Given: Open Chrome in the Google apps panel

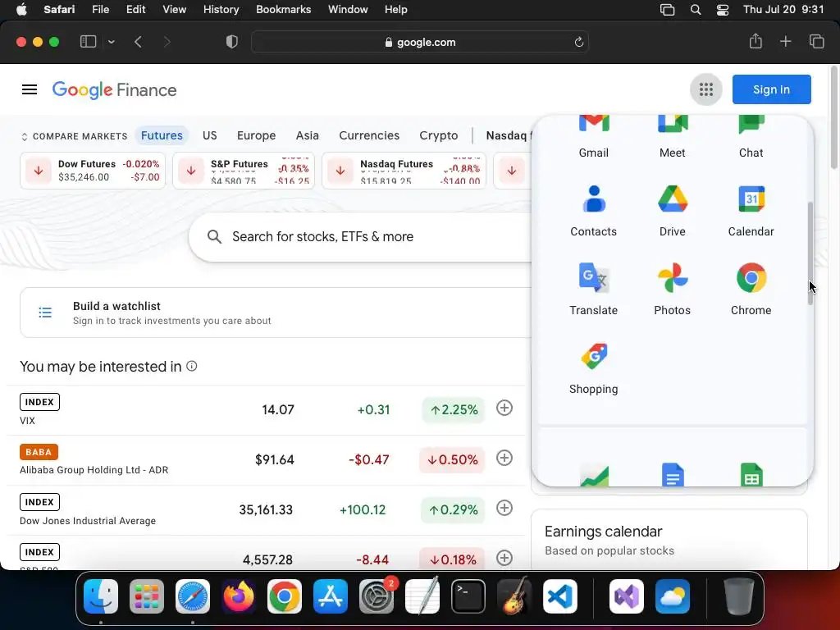Looking at the screenshot, I should [751, 290].
